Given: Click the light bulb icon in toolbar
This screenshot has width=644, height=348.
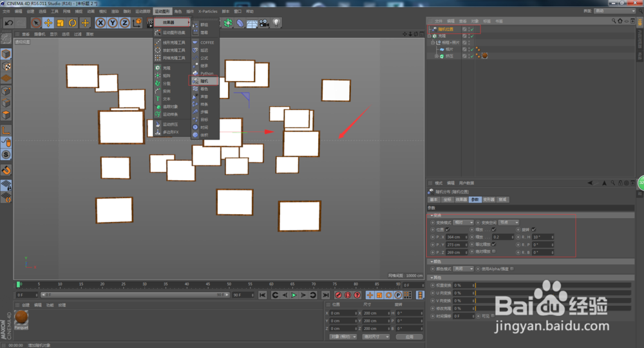Looking at the screenshot, I should coord(276,23).
